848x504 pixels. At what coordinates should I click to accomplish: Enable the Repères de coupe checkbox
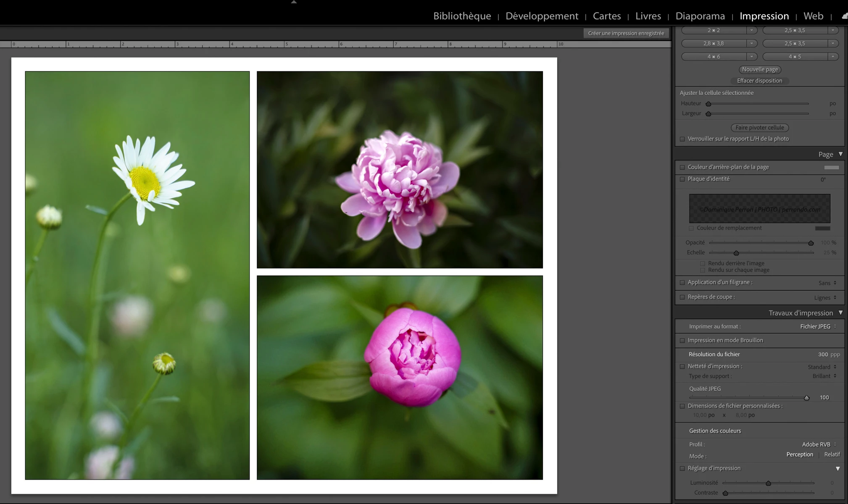(x=682, y=297)
